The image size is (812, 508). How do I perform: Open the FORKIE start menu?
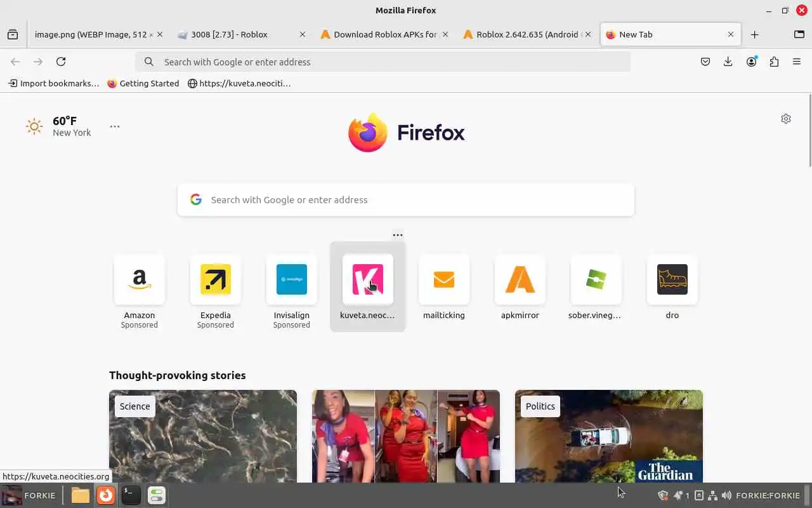[29, 495]
